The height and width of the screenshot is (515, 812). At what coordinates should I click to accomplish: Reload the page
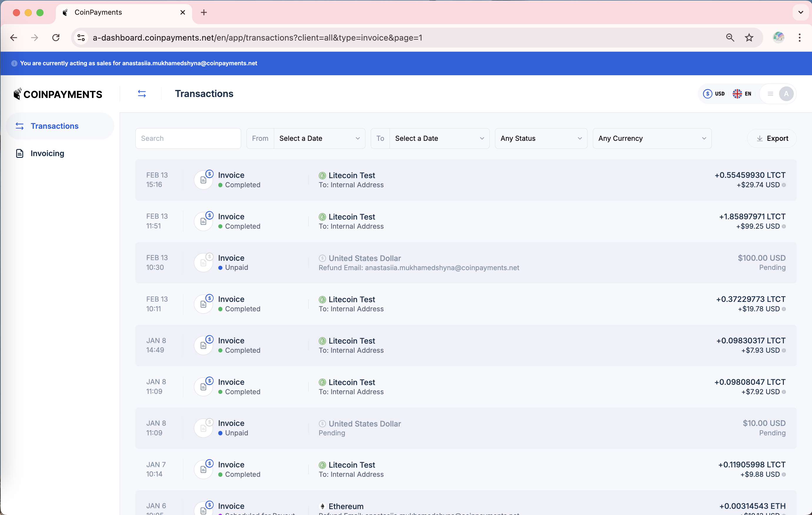pos(56,37)
